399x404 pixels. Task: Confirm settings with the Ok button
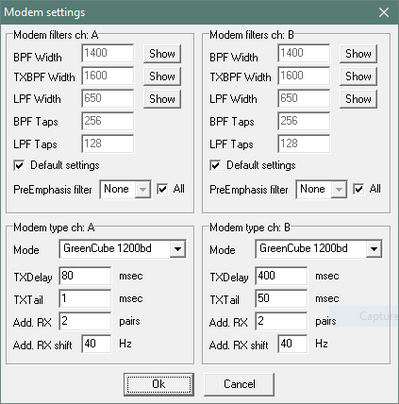tap(159, 384)
